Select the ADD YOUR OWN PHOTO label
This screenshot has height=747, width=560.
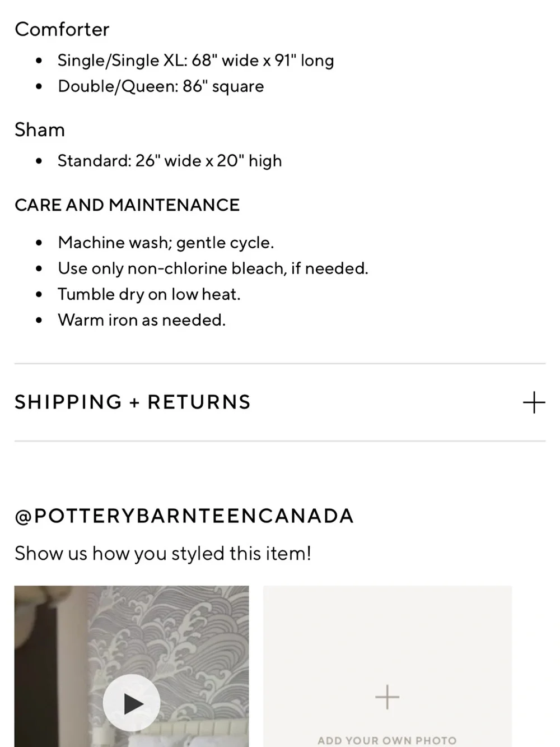point(387,740)
